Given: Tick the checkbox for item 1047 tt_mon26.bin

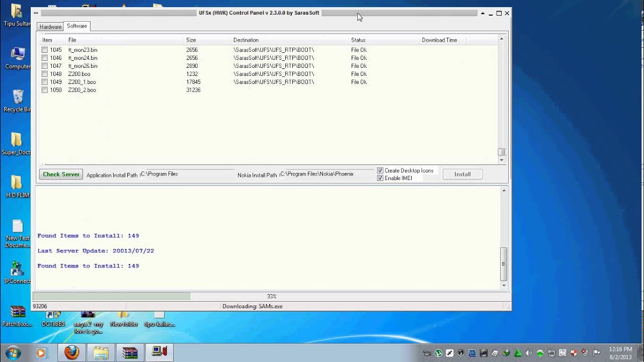Looking at the screenshot, I should pos(45,66).
